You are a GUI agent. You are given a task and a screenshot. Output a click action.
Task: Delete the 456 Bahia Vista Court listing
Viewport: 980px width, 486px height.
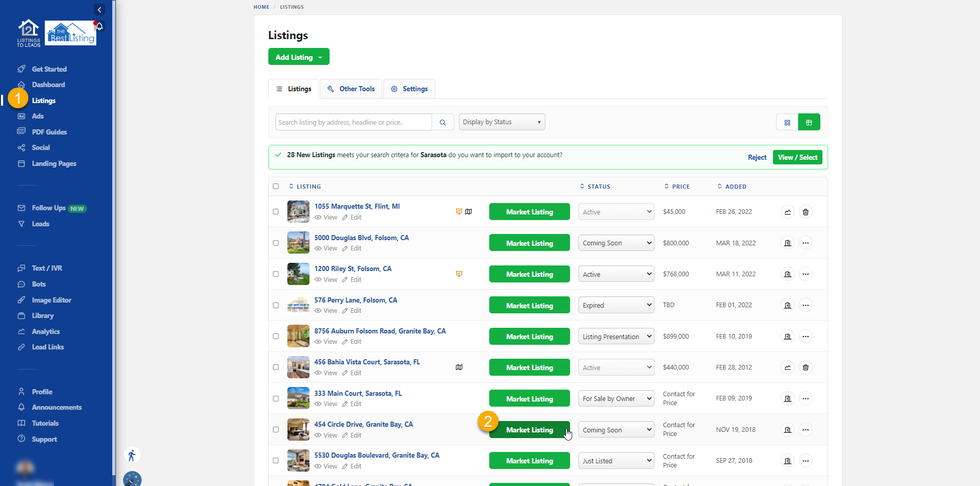pos(805,367)
